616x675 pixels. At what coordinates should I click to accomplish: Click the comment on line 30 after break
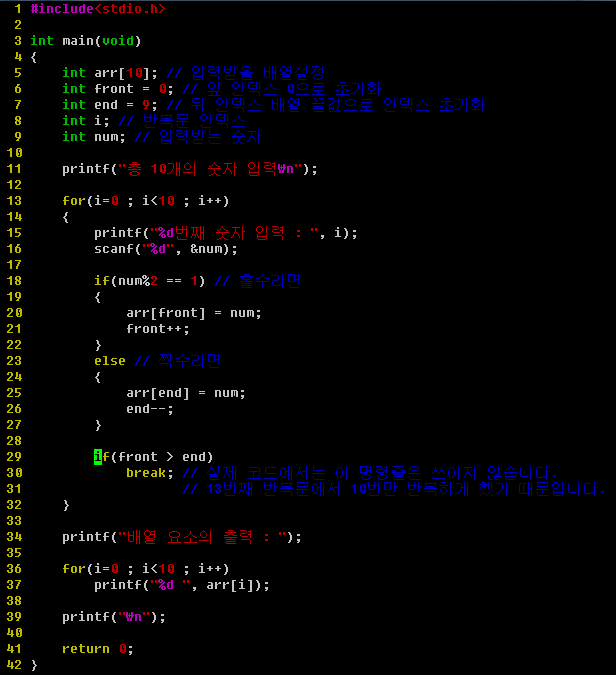pos(370,473)
